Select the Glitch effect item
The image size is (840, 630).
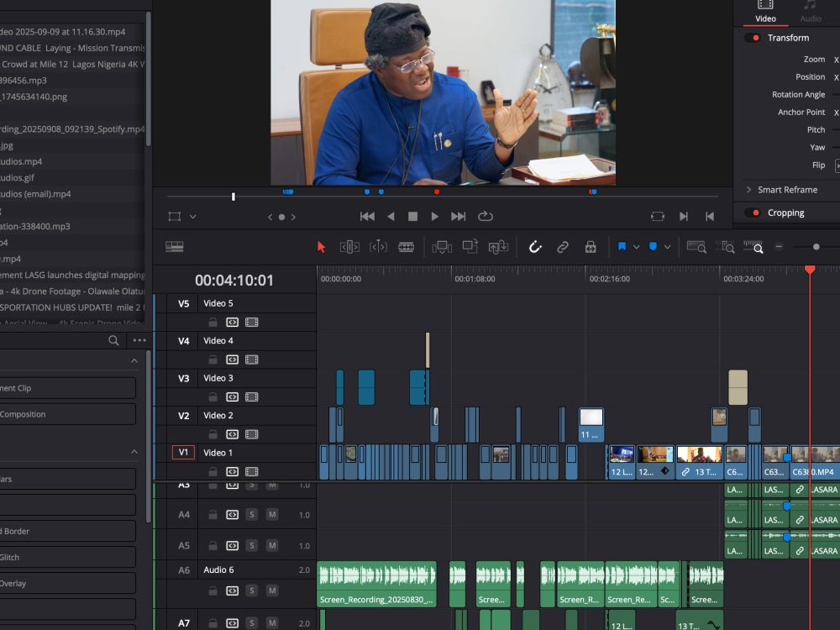[x=67, y=557]
